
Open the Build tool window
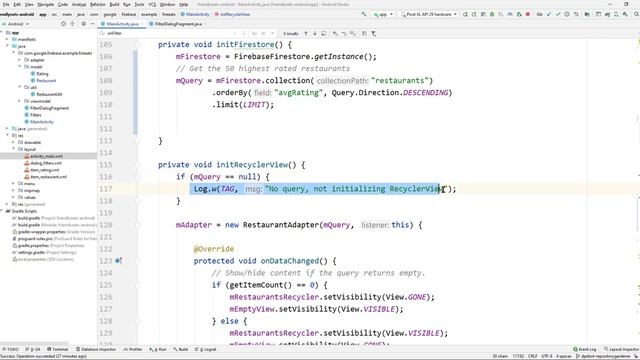(x=180, y=349)
